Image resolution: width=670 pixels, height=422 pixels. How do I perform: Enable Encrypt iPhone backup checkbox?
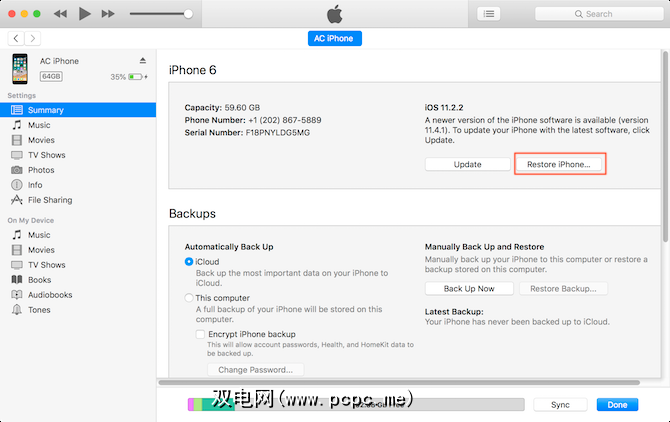(200, 334)
